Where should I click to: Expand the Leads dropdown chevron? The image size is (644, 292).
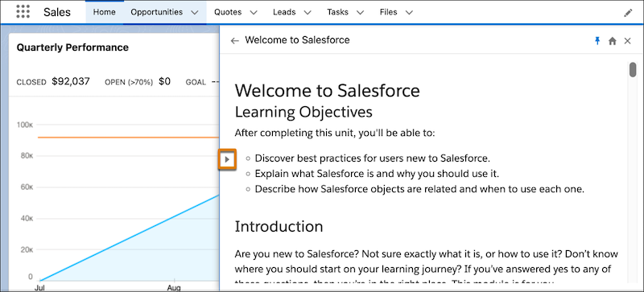tap(308, 13)
